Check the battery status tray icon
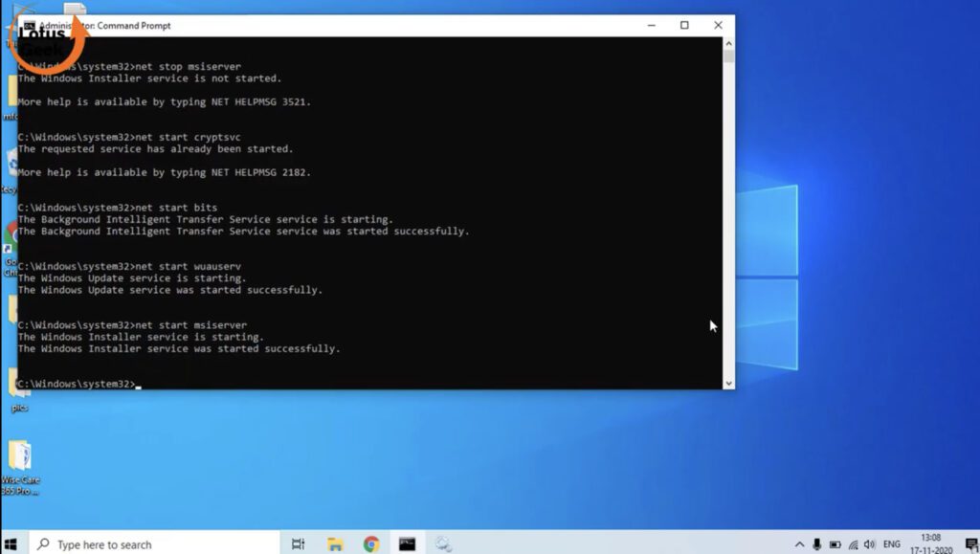 coord(835,544)
